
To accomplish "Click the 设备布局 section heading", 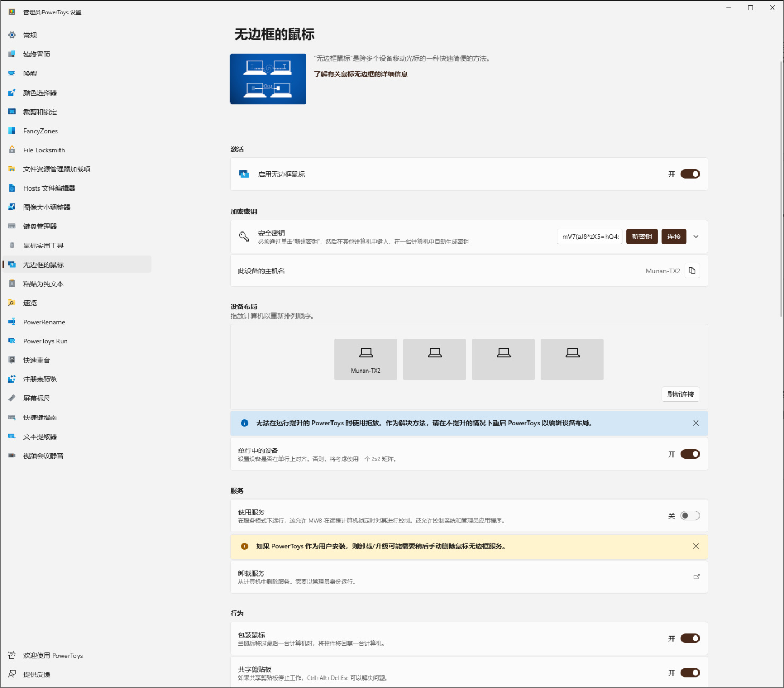I will click(244, 307).
